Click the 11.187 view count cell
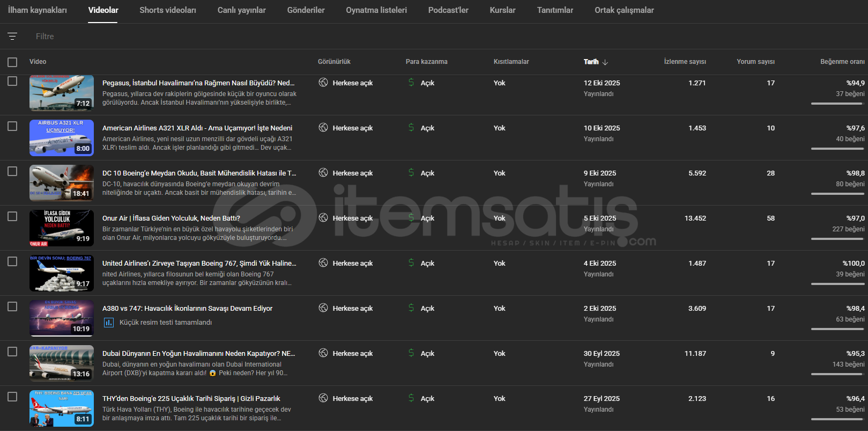The width and height of the screenshot is (868, 431). (x=695, y=354)
